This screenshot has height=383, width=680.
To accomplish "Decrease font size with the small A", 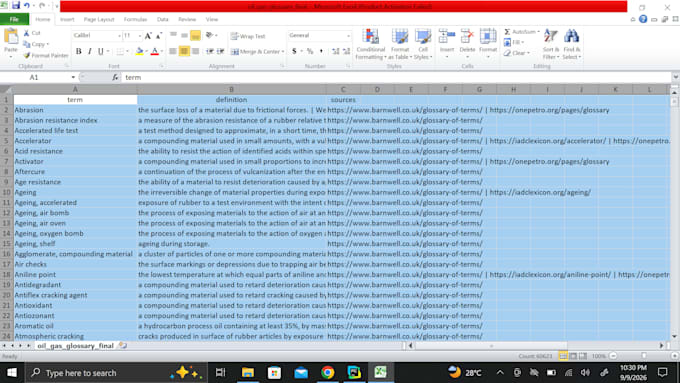I will (159, 36).
